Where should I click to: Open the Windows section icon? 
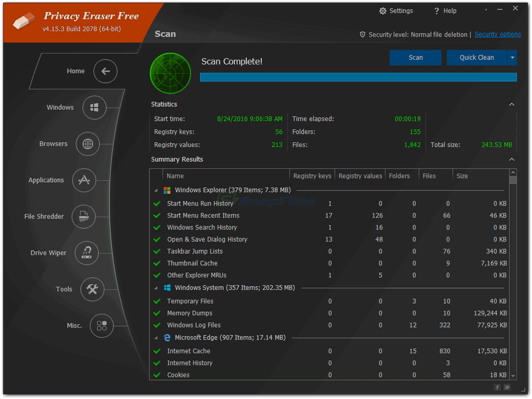pyautogui.click(x=94, y=107)
